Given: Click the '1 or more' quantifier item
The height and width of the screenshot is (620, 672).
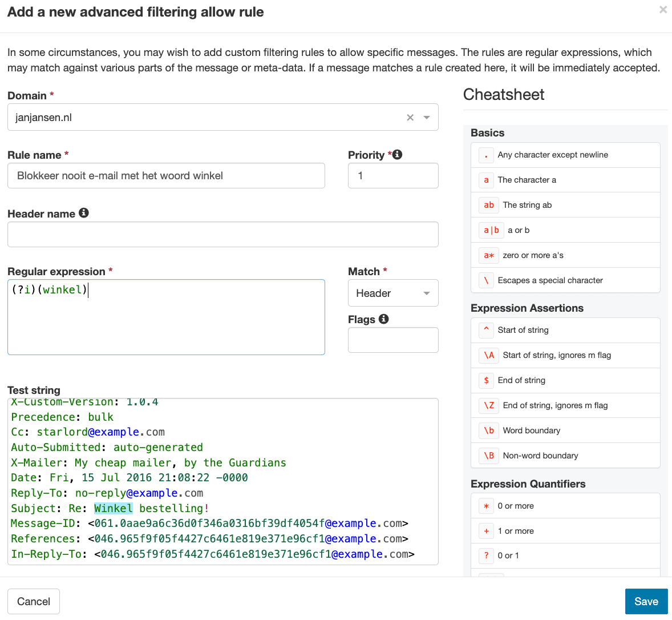Looking at the screenshot, I should (x=515, y=531).
